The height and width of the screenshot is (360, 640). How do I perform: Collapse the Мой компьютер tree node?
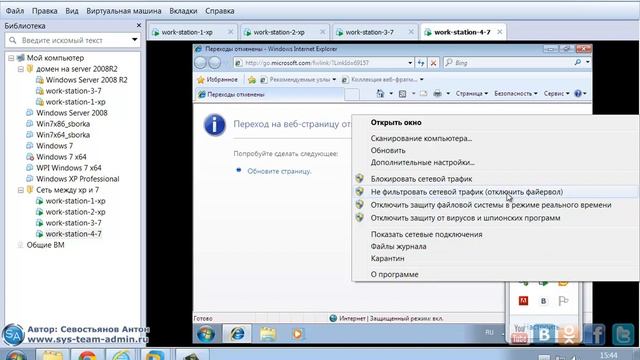tap(11, 58)
